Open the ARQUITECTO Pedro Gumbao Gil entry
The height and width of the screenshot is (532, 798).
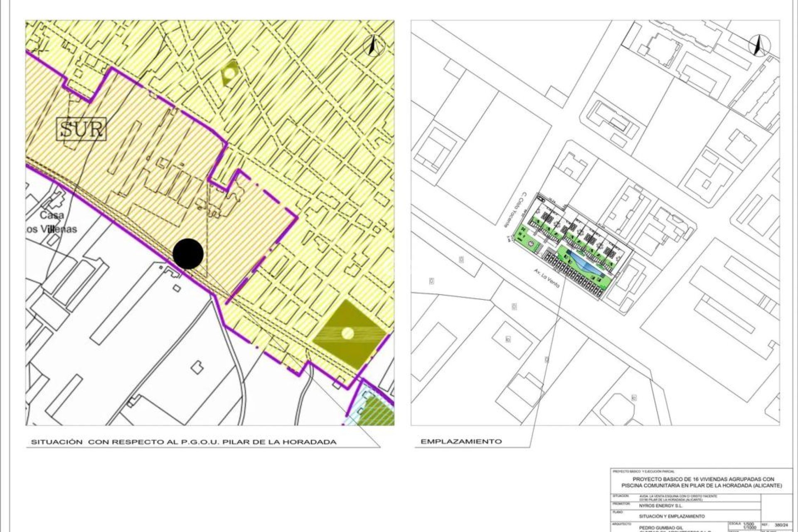661,528
